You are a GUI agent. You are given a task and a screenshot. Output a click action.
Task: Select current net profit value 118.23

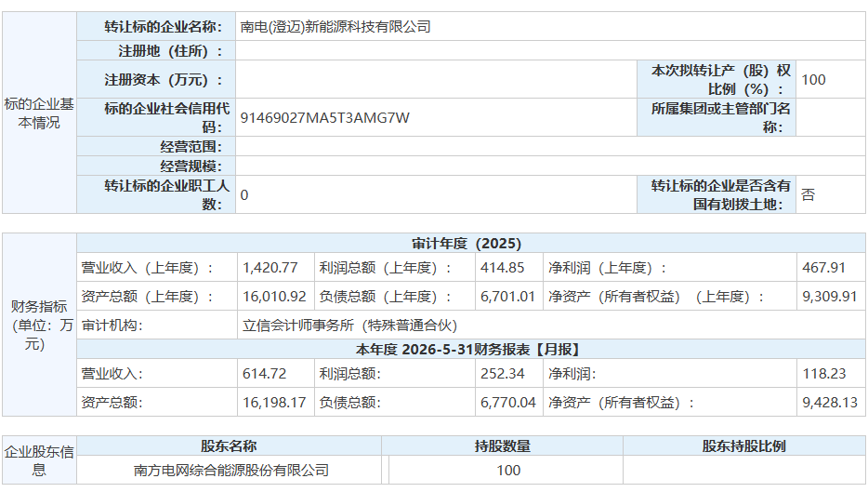pyautogui.click(x=824, y=374)
